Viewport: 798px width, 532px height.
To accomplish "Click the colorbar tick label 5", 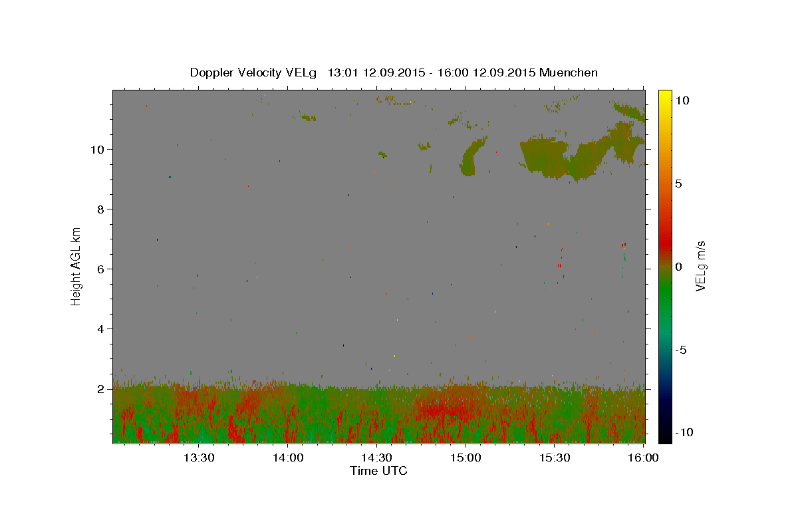I will (x=678, y=184).
